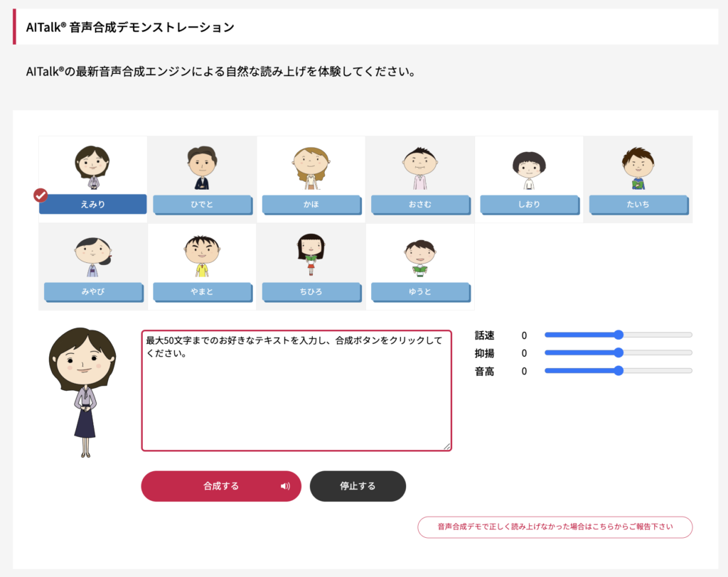Click the たいち character avatar icon
Screen dimensions: 728x577
pos(638,166)
